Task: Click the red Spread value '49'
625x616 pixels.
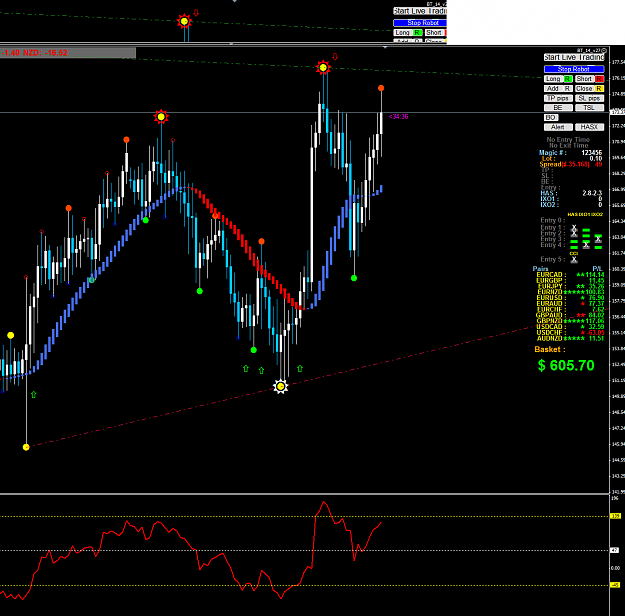Action: click(x=599, y=164)
